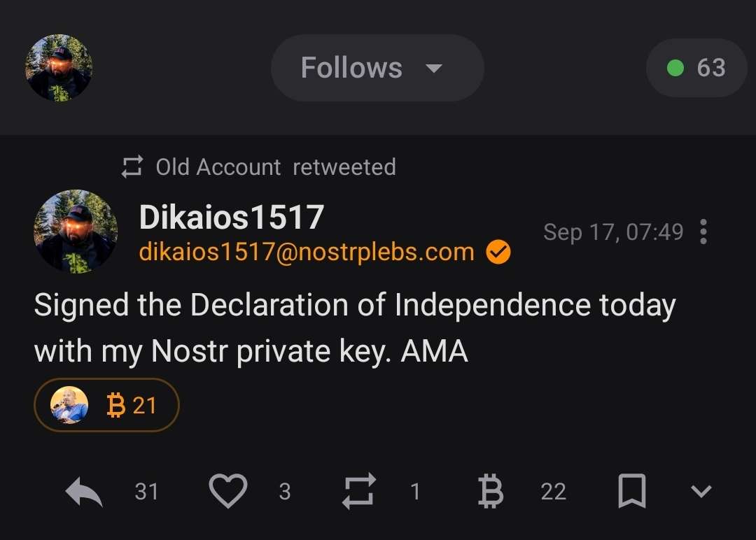Open the post text about Declaration signing

click(x=354, y=328)
